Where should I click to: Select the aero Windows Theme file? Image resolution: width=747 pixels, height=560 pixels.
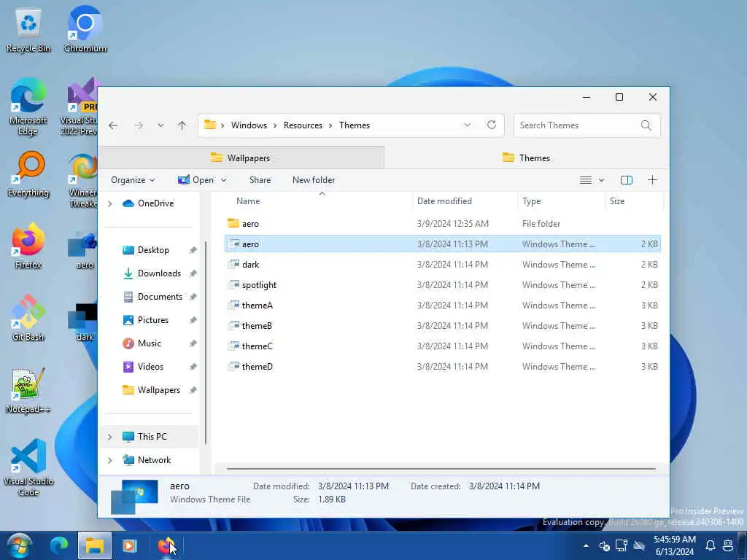443,244
